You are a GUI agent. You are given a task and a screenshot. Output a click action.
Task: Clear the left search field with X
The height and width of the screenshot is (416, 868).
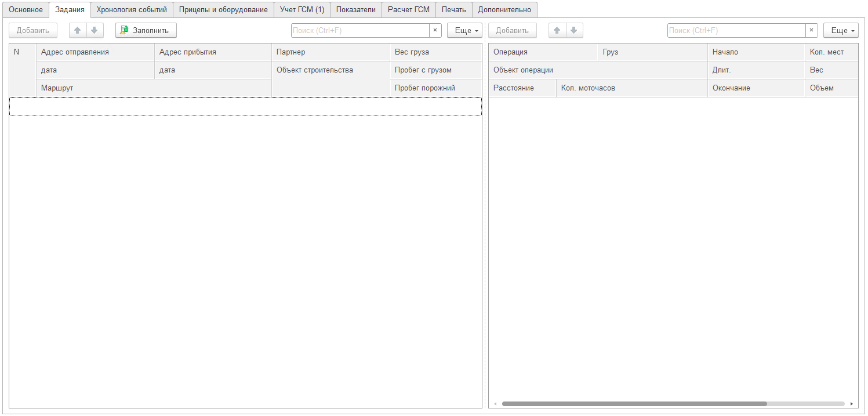click(x=435, y=30)
